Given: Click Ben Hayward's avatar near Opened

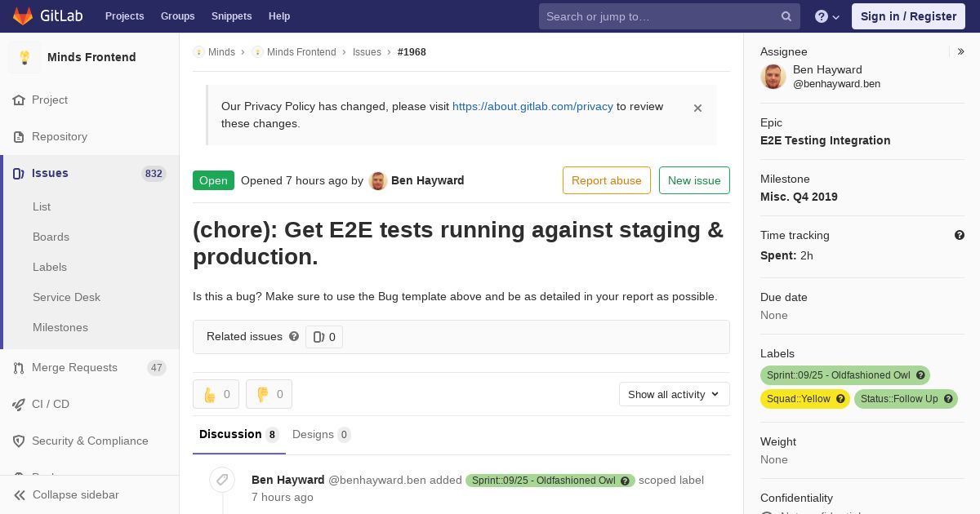Looking at the screenshot, I should (377, 180).
